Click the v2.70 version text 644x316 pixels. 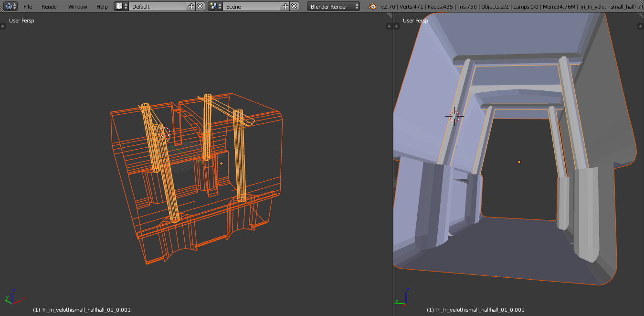[388, 7]
